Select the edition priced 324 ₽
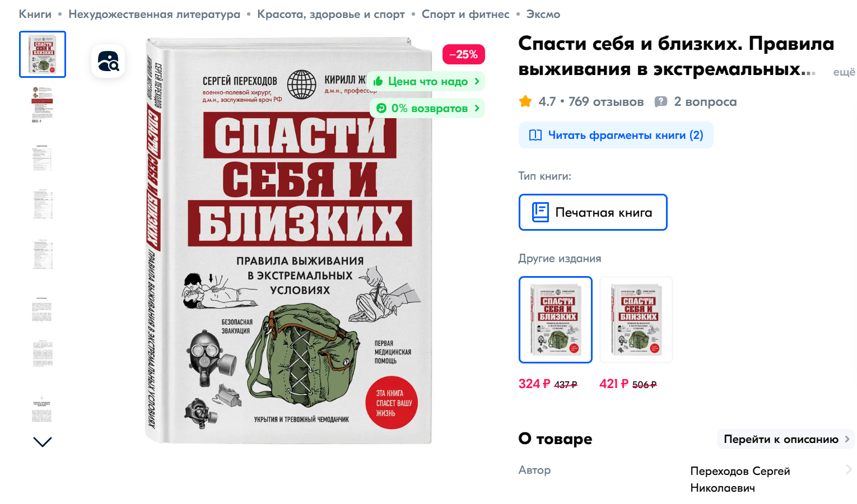857x504 pixels. (x=555, y=320)
